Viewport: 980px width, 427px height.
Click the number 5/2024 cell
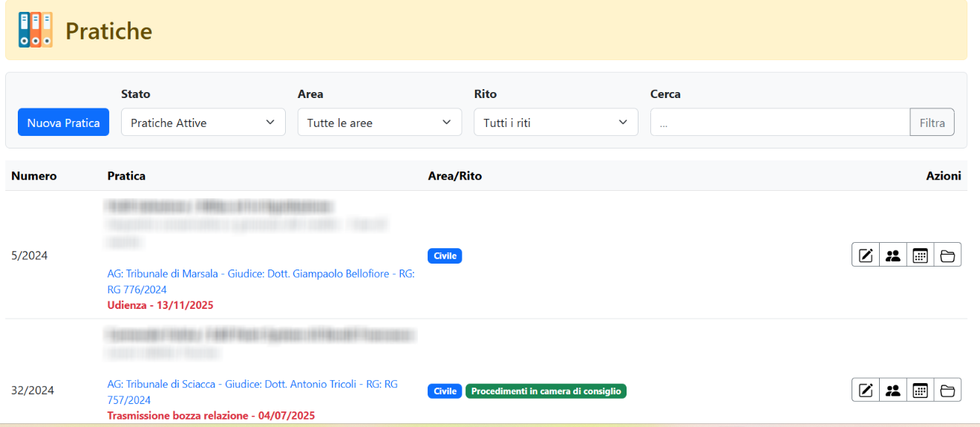30,255
